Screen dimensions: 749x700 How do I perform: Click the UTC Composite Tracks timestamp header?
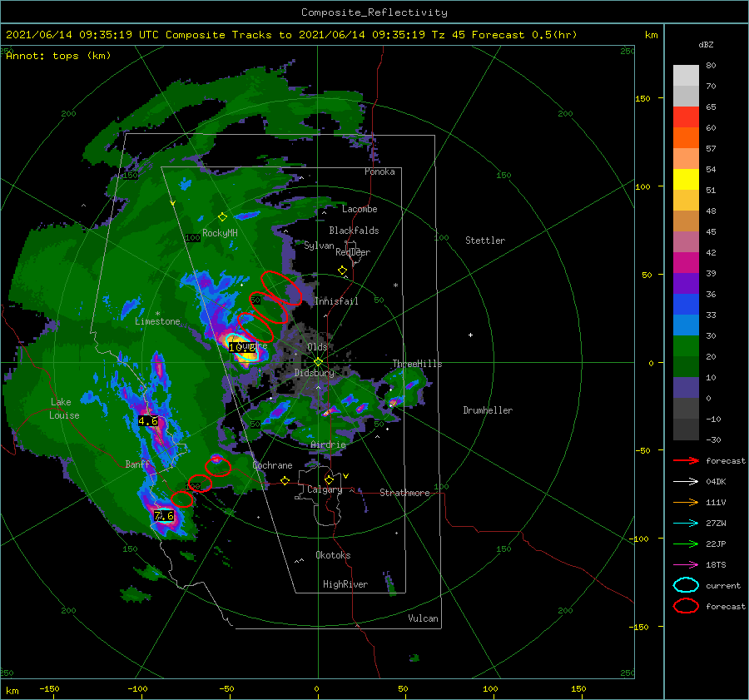coord(291,35)
